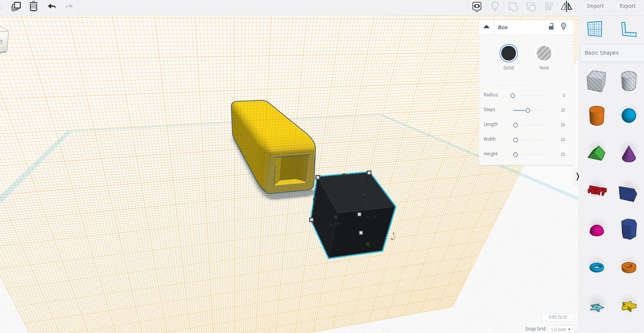Delete selection with trash can icon

[x=34, y=6]
